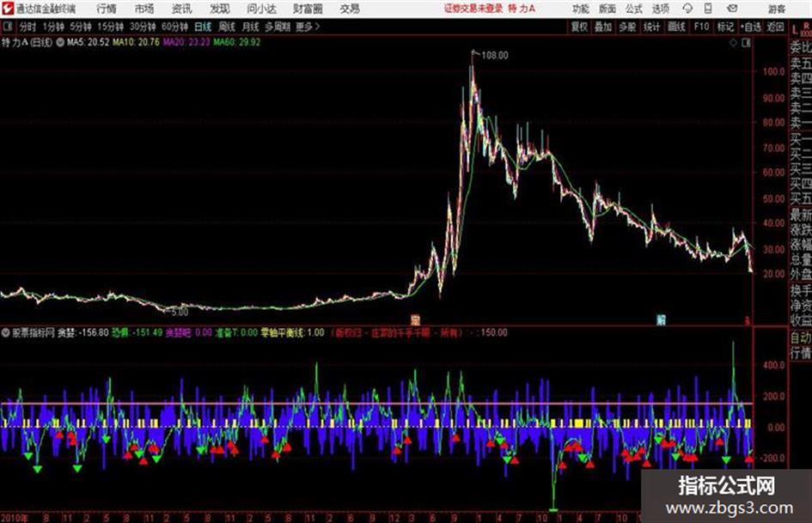812x523 pixels.
Task: Click the 准备T: 0.00 label
Action: (x=236, y=332)
